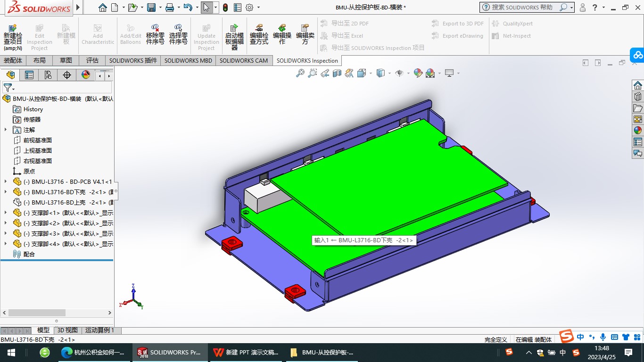Click View Settings monitor icon
Viewport: 644px width, 362px height.
[x=449, y=73]
